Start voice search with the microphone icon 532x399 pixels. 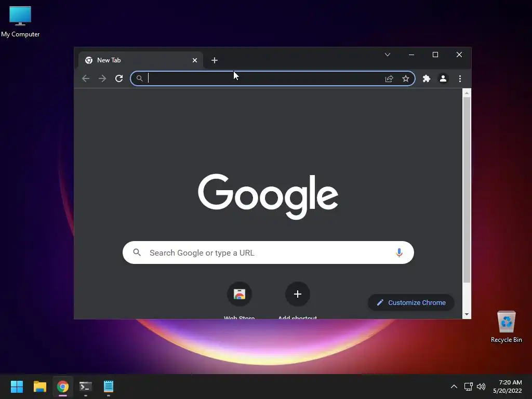point(400,253)
